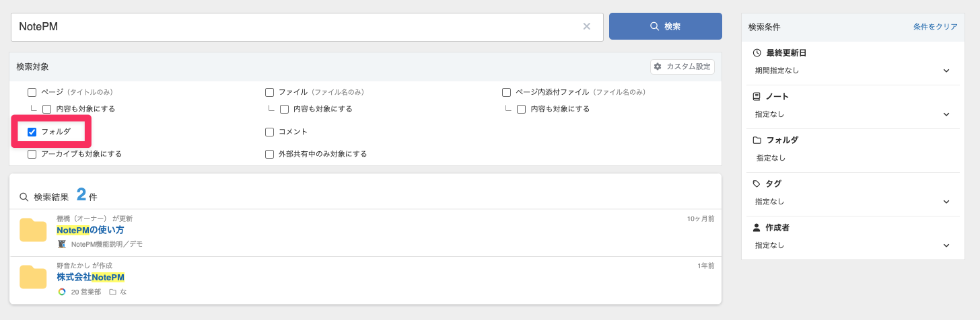Open the ノート 指定なし dropdown
Image resolution: width=980 pixels, height=320 pixels.
click(x=853, y=114)
